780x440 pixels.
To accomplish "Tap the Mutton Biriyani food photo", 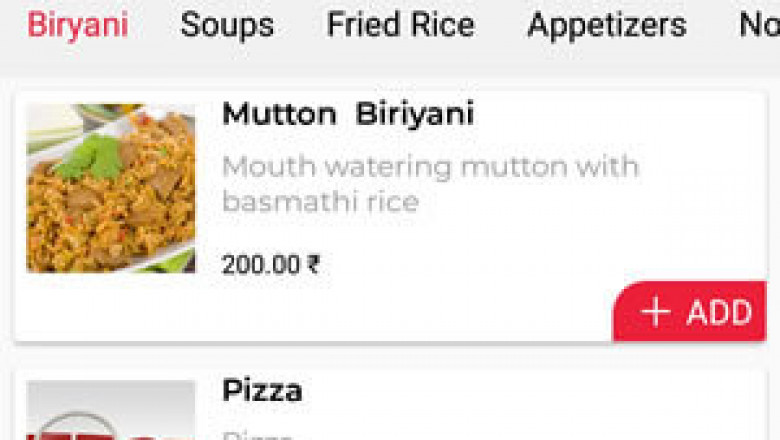I will tap(110, 188).
